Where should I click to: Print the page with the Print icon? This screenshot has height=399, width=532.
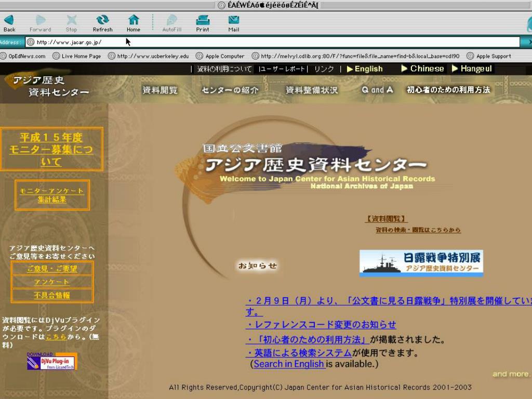coord(203,20)
